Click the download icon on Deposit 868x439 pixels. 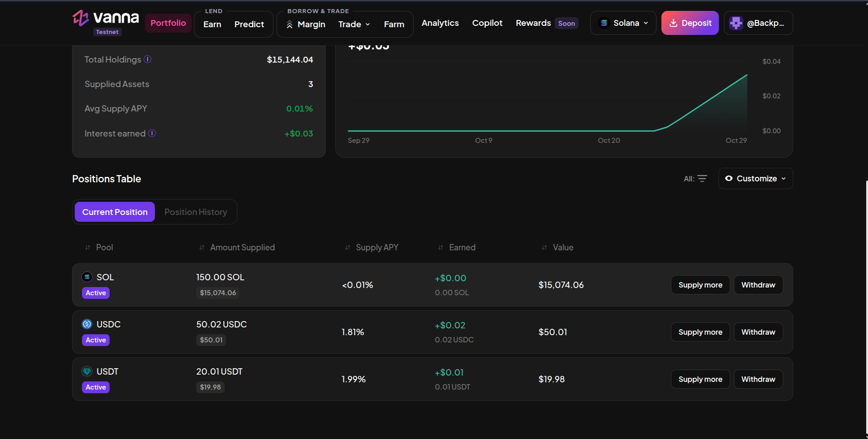[674, 23]
